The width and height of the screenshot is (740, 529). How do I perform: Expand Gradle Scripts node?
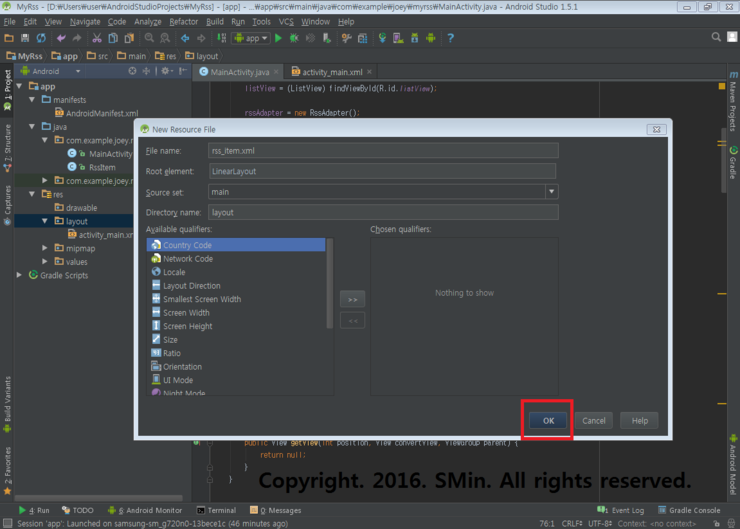(19, 275)
